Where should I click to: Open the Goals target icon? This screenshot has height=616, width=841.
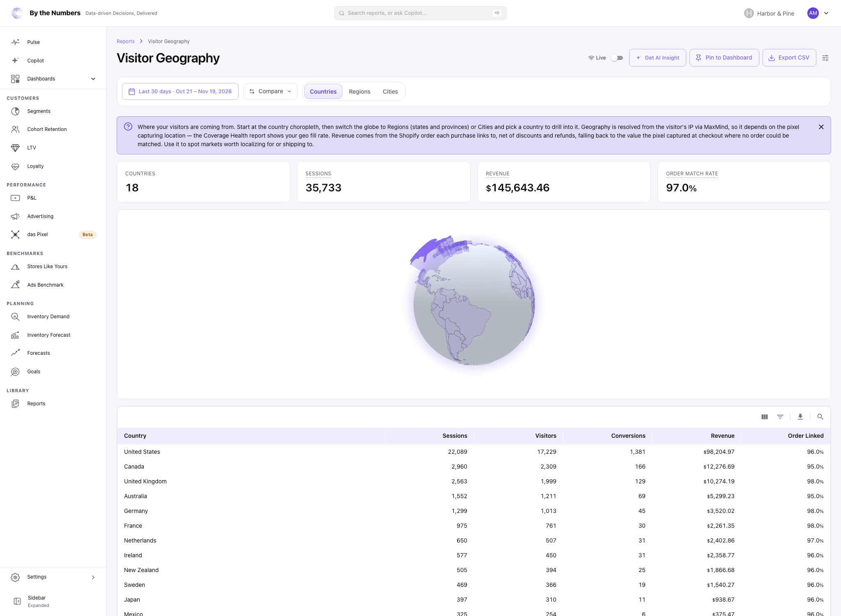pos(15,372)
